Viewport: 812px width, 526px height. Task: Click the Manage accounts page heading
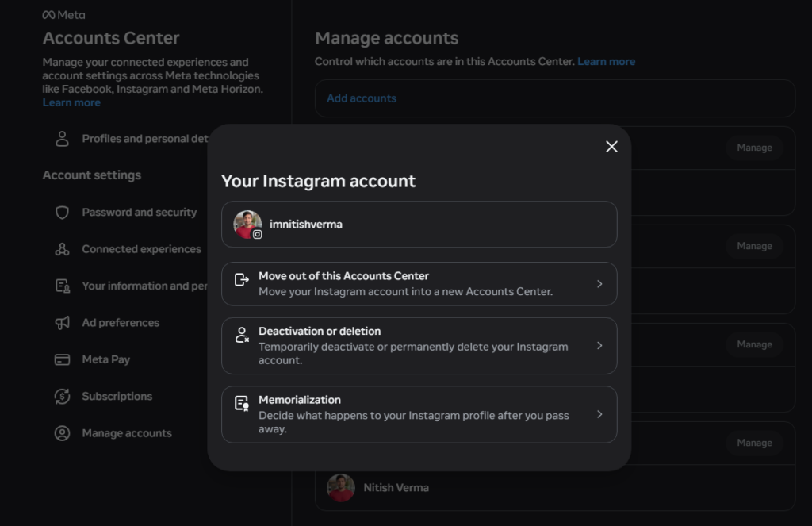tap(387, 38)
